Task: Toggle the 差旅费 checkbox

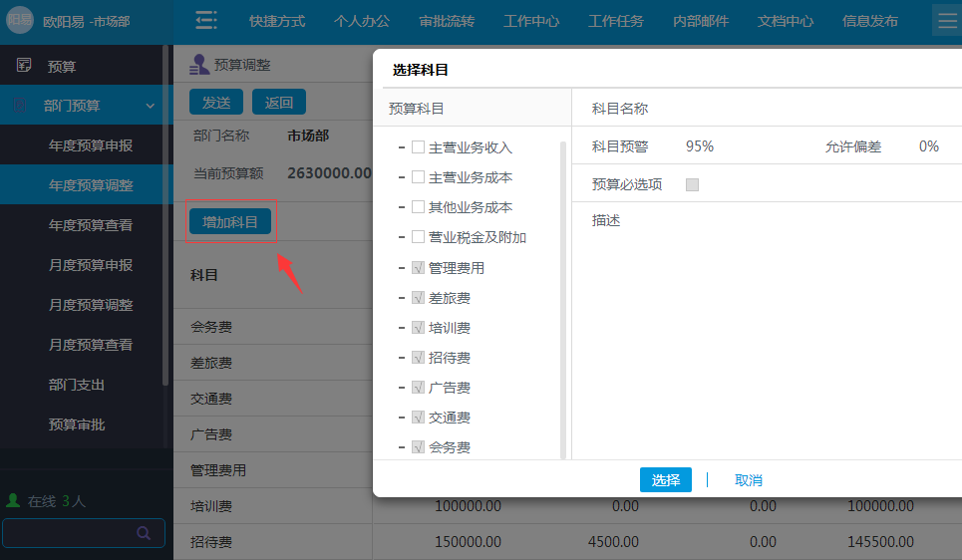Action: (418, 298)
